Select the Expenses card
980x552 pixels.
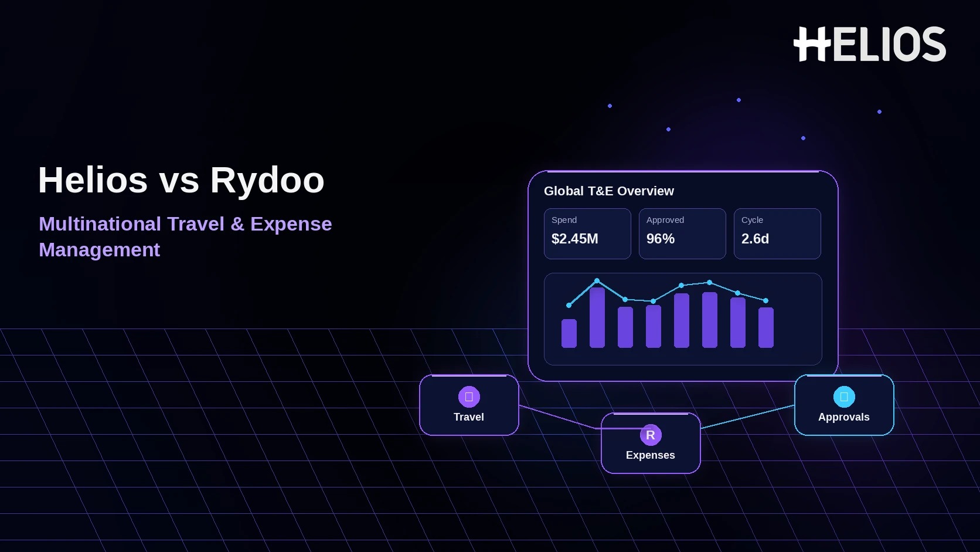tap(651, 443)
